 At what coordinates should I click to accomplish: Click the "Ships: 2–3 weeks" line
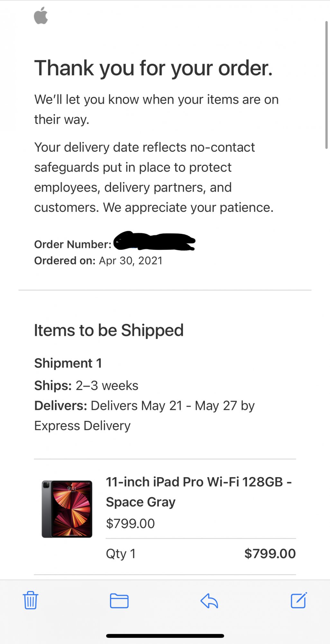(86, 385)
